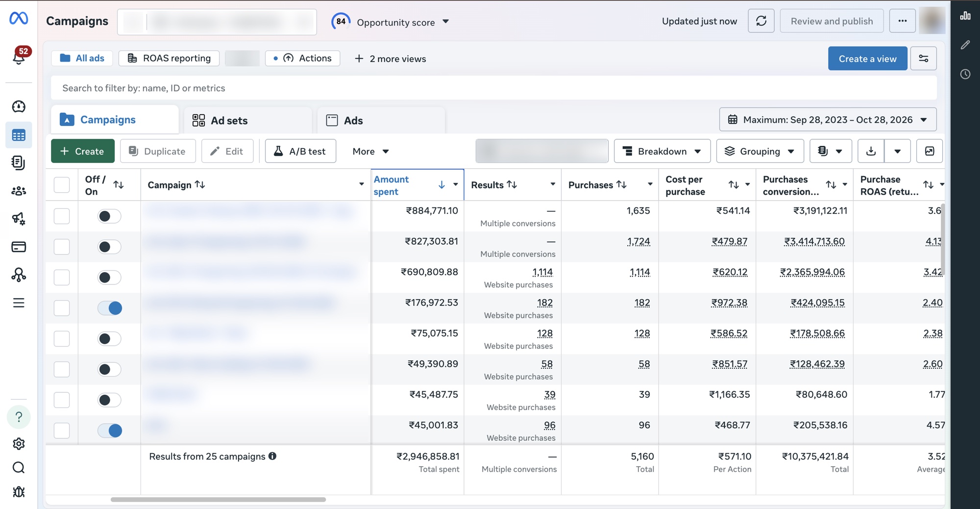Viewport: 980px width, 509px height.
Task: Sort the Campaign column by name
Action: click(x=200, y=185)
